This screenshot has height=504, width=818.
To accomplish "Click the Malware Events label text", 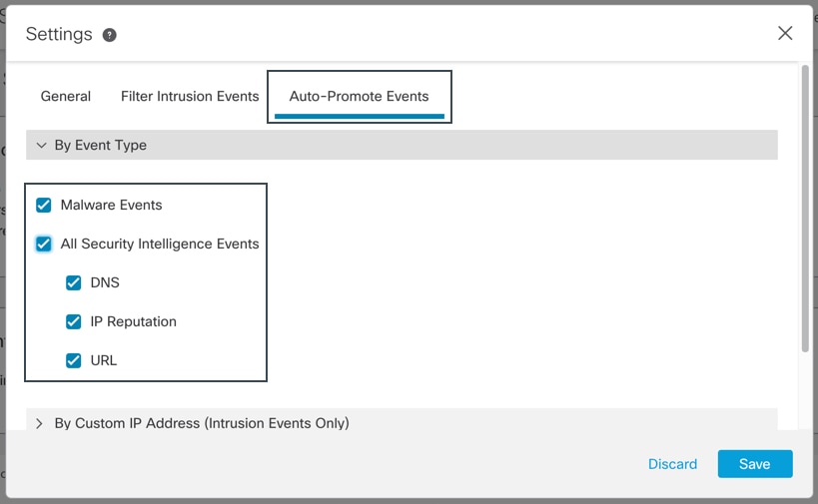I will (x=111, y=205).
